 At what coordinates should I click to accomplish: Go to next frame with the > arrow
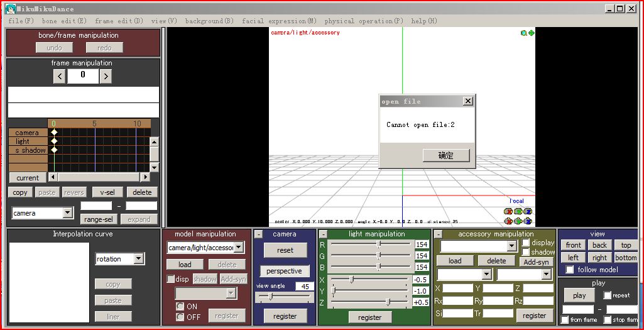106,76
